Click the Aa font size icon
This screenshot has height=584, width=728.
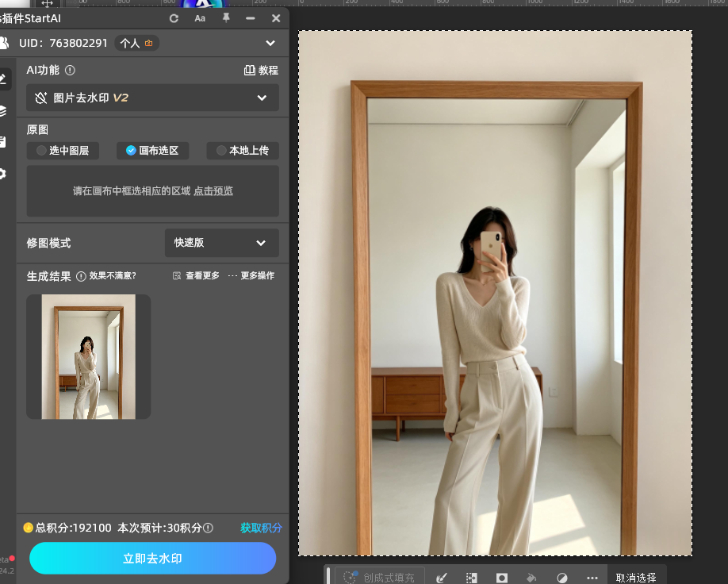click(x=200, y=18)
